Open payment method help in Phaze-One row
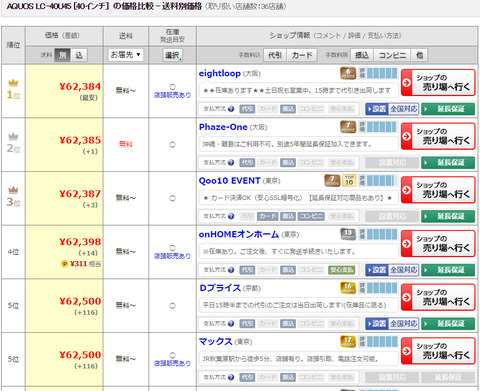Image resolution: width=480 pixels, height=391 pixels. [x=231, y=163]
